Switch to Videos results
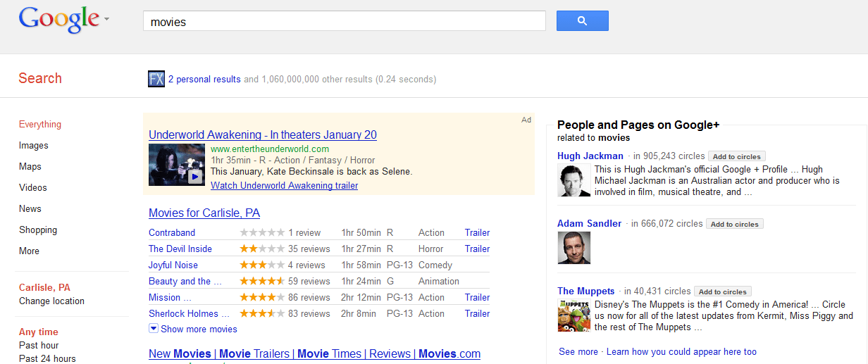 point(33,188)
